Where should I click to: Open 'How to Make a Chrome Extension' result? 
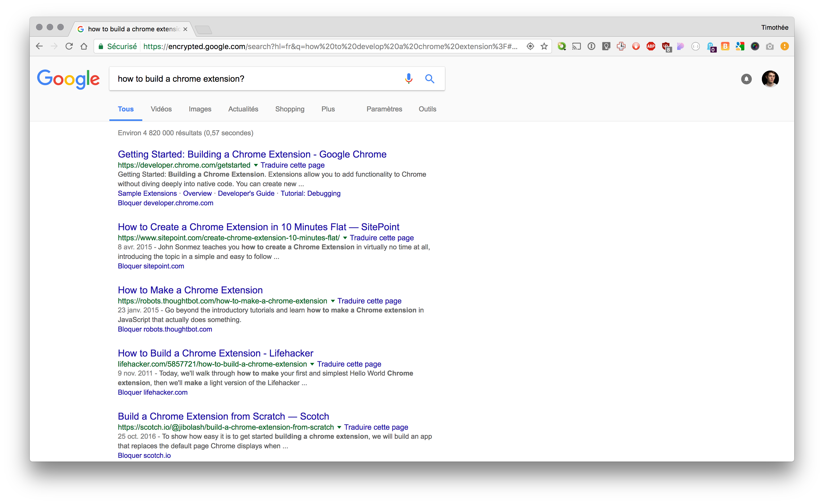(x=190, y=290)
